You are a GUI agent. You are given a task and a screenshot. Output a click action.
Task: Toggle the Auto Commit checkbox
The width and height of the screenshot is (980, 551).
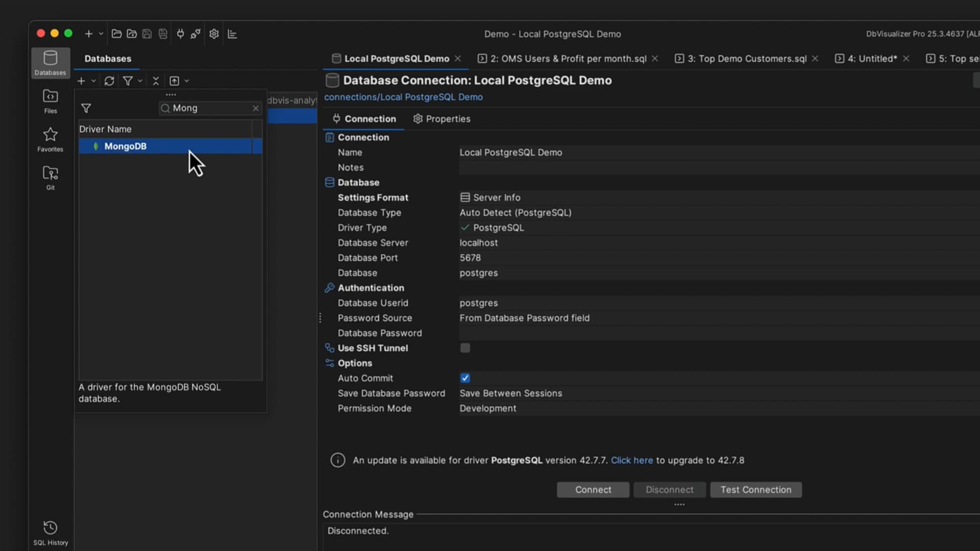click(x=465, y=378)
